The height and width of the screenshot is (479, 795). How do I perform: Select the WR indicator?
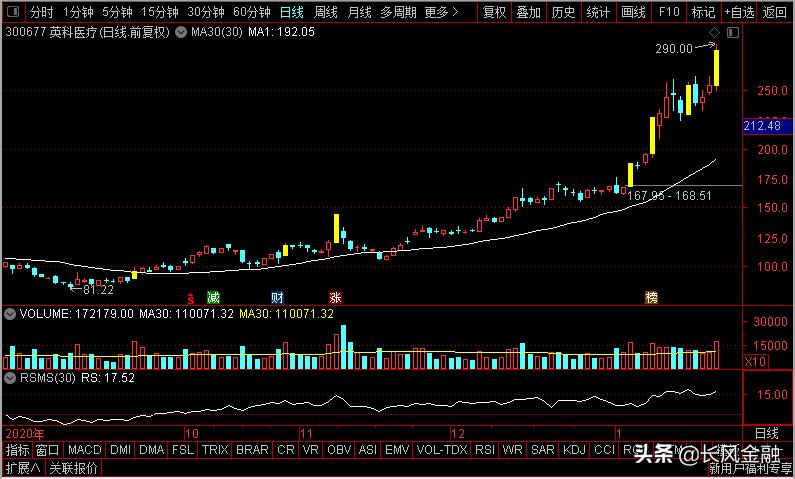pyautogui.click(x=513, y=450)
